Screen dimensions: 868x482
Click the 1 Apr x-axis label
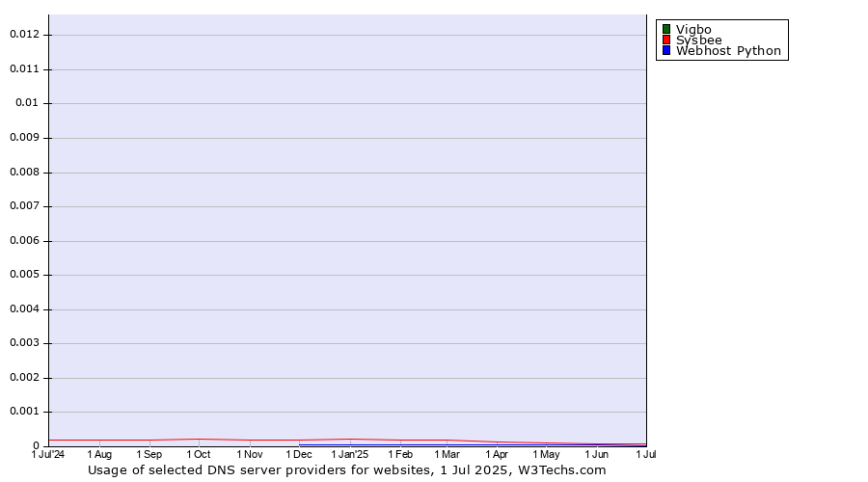pos(497,454)
